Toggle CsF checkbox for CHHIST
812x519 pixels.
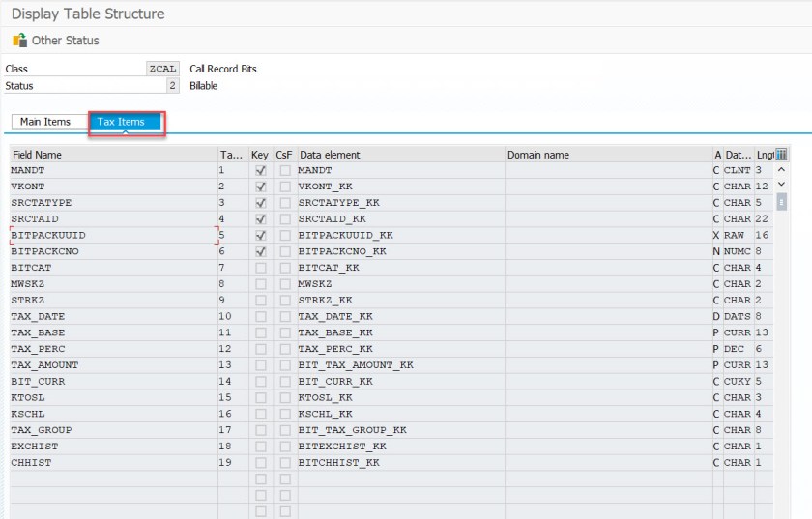tap(285, 463)
